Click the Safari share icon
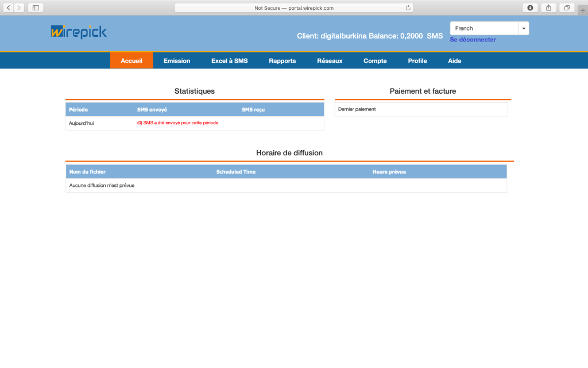Image resolution: width=588 pixels, height=368 pixels. [548, 7]
